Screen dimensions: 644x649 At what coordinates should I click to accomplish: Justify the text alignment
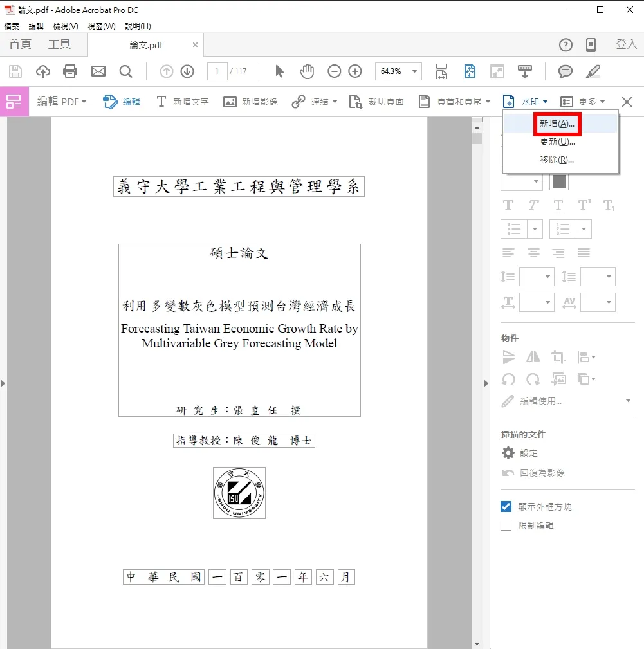coord(584,253)
